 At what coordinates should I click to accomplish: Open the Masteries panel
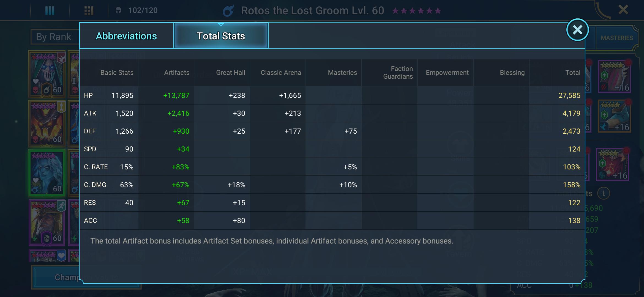[x=617, y=38]
